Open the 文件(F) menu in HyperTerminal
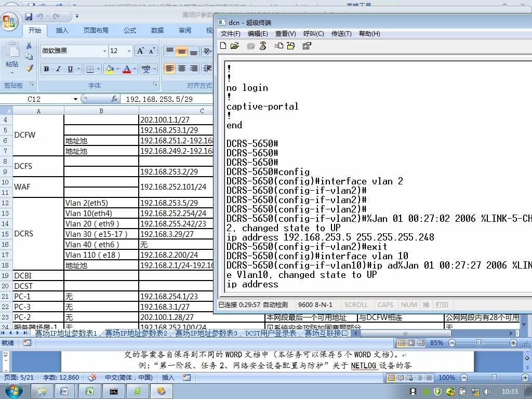Screen dimensions: 532x399 (x=230, y=34)
